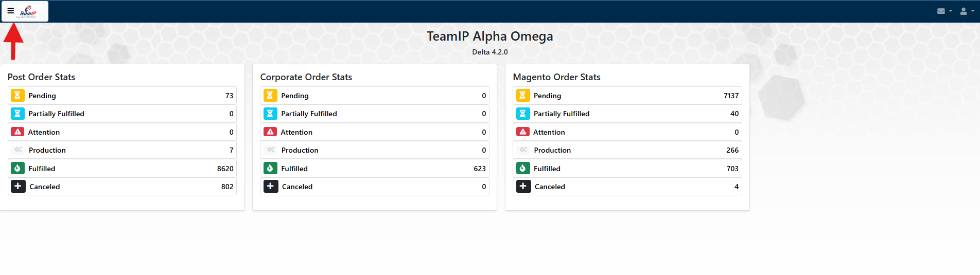Click the TeamIP logo
980x275 pixels.
(x=28, y=11)
